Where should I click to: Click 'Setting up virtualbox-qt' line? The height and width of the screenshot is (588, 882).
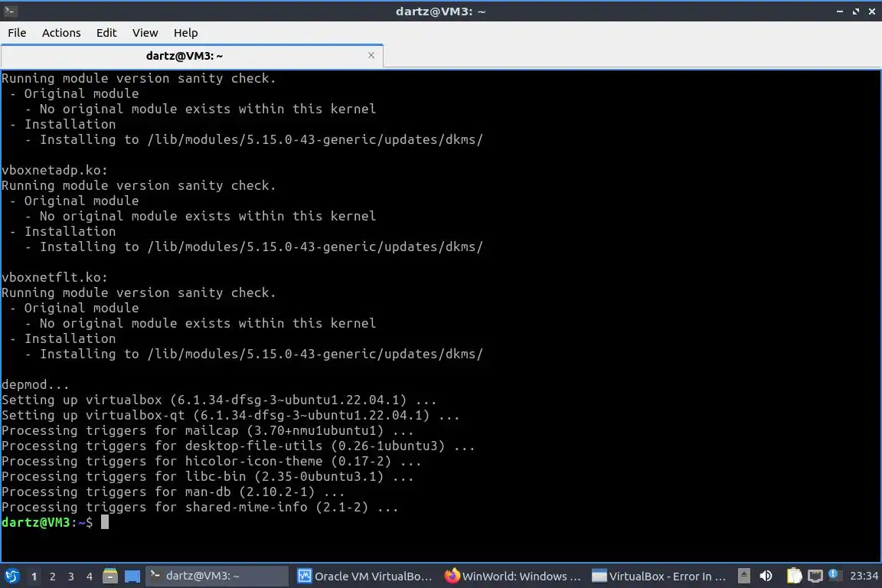pyautogui.click(x=230, y=415)
